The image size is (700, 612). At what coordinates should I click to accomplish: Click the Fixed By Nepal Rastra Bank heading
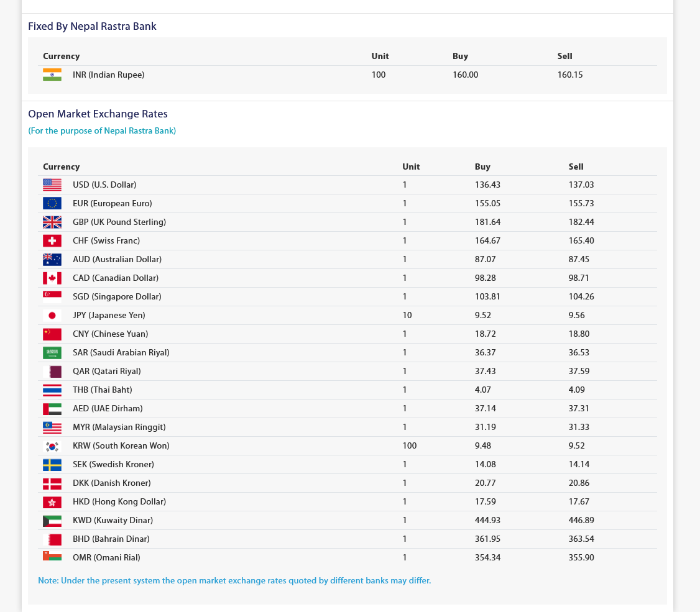[92, 27]
